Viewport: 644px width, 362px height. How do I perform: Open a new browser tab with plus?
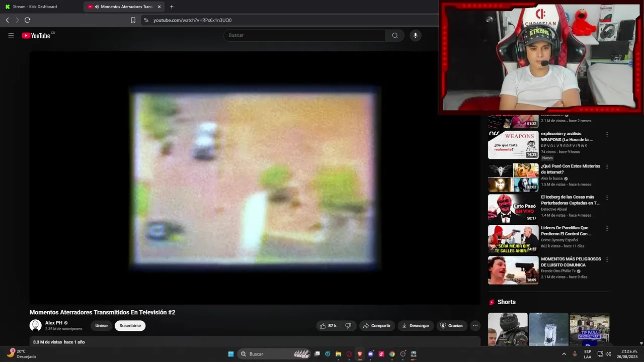(x=172, y=7)
